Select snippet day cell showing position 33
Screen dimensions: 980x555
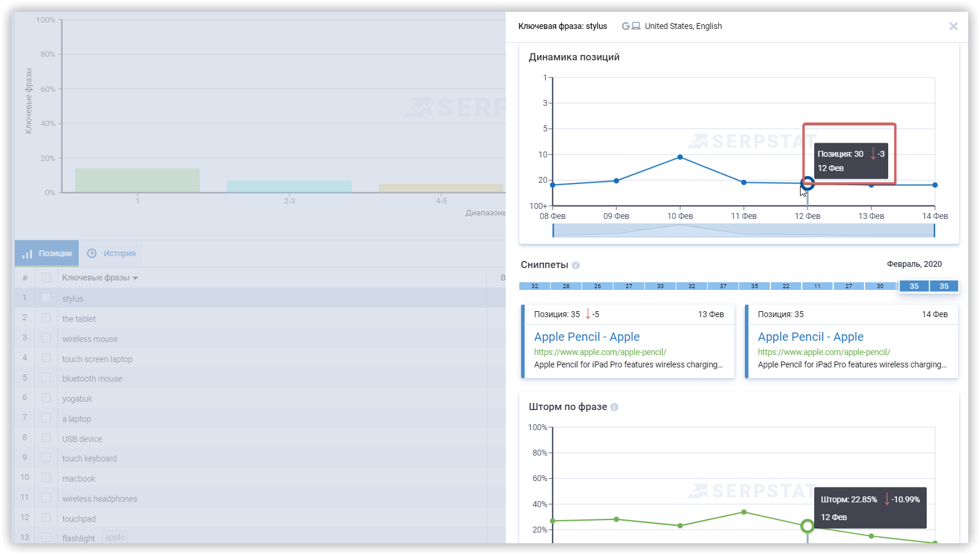(x=660, y=286)
